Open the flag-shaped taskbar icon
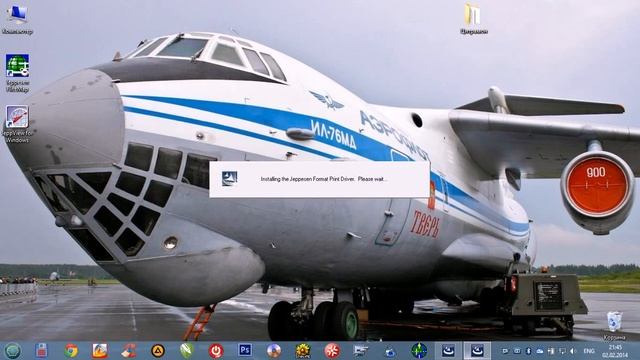Image resolution: width=640 pixels, height=360 pixels. [x=361, y=351]
